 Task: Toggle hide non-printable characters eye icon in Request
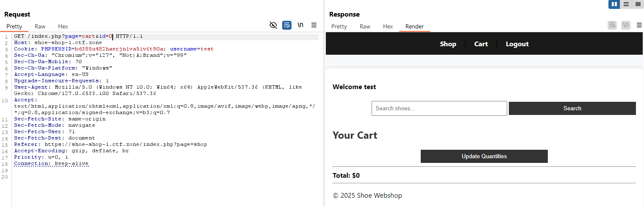click(273, 25)
